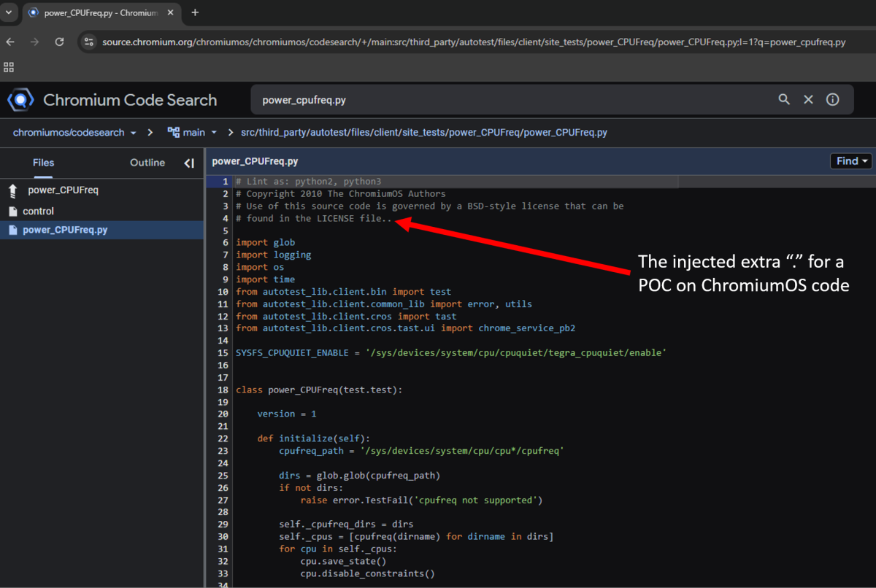Open search help via the info icon

pos(832,99)
